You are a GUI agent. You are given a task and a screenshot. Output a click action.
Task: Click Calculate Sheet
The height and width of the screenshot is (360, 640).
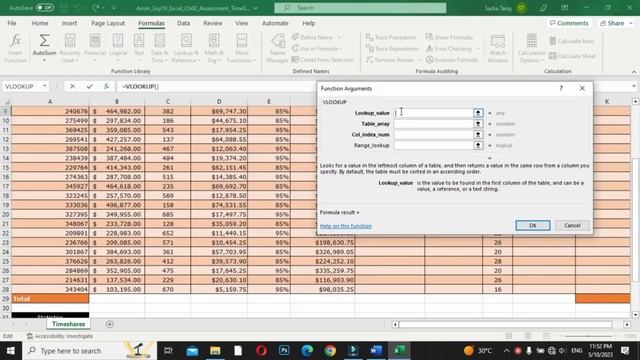573,56
